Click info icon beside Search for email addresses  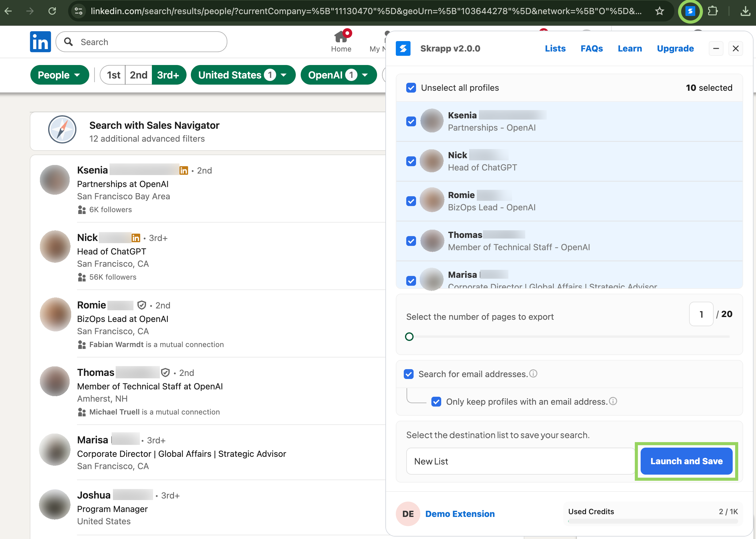[533, 374]
